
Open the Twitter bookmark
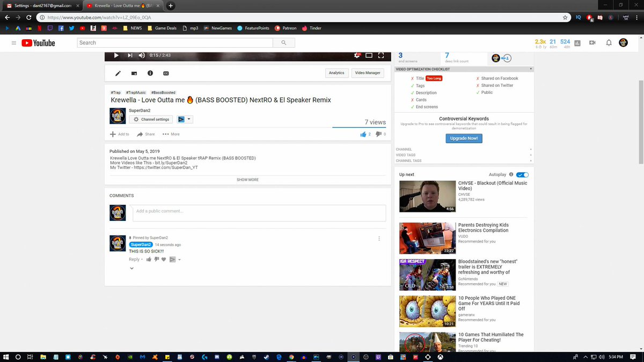coord(71,28)
